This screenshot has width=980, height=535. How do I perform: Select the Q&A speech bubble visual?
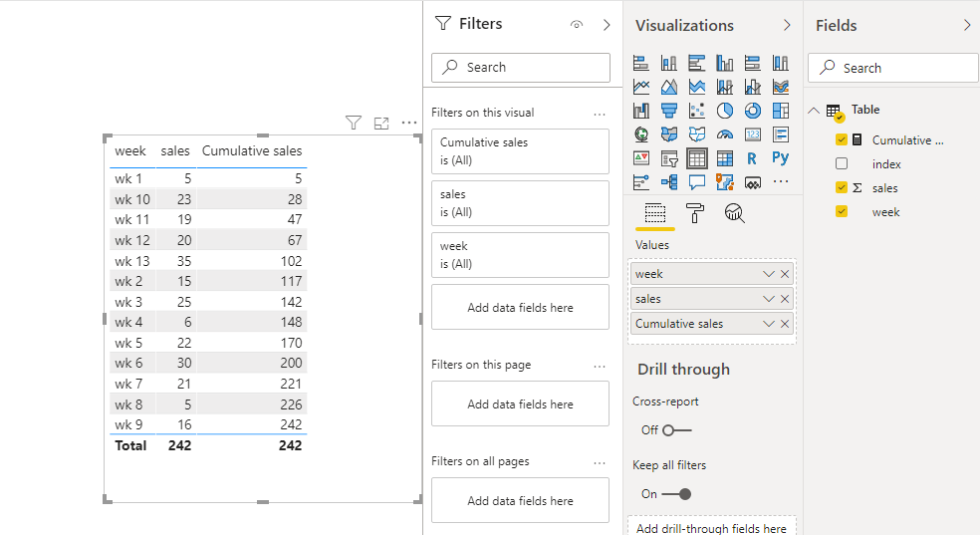pos(697,182)
